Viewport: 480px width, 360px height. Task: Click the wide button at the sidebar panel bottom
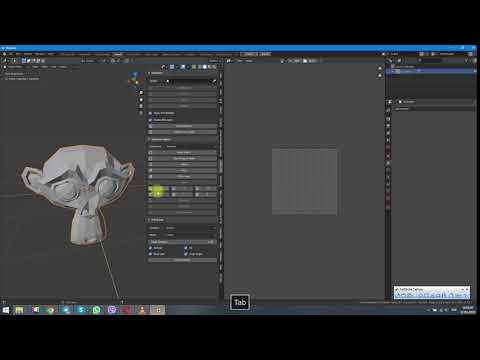coord(183,260)
